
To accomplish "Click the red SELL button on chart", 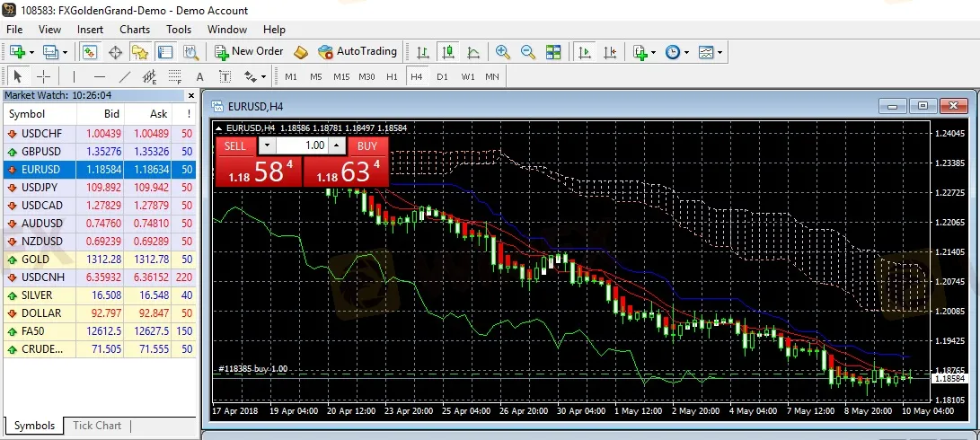I will 234,145.
